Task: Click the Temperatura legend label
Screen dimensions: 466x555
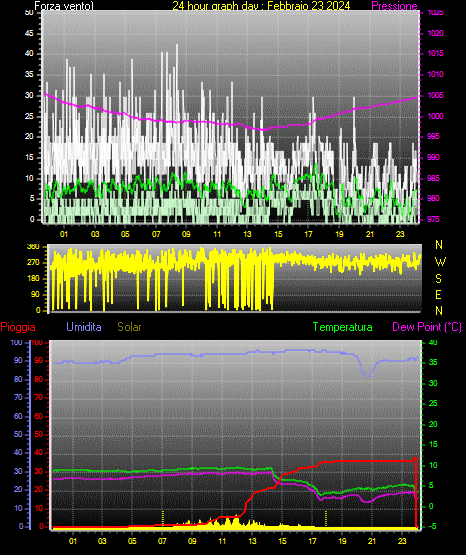Action: [x=343, y=327]
